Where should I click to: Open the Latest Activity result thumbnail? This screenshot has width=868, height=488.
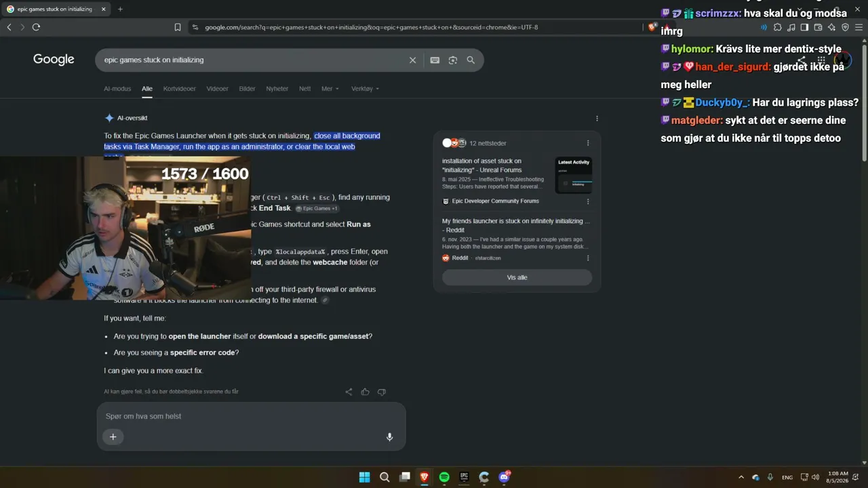[574, 175]
